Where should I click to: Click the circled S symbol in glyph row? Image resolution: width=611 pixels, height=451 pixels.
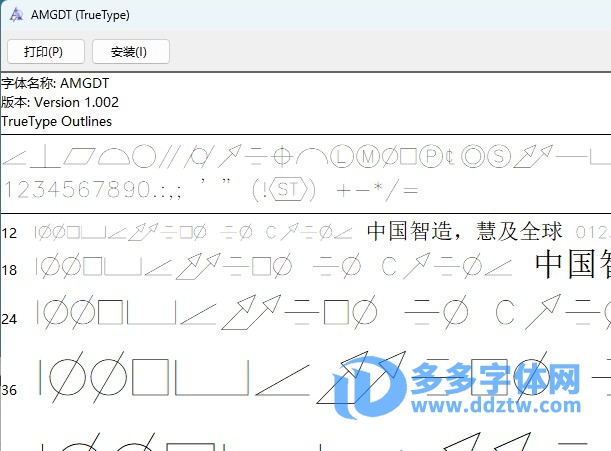(x=500, y=156)
